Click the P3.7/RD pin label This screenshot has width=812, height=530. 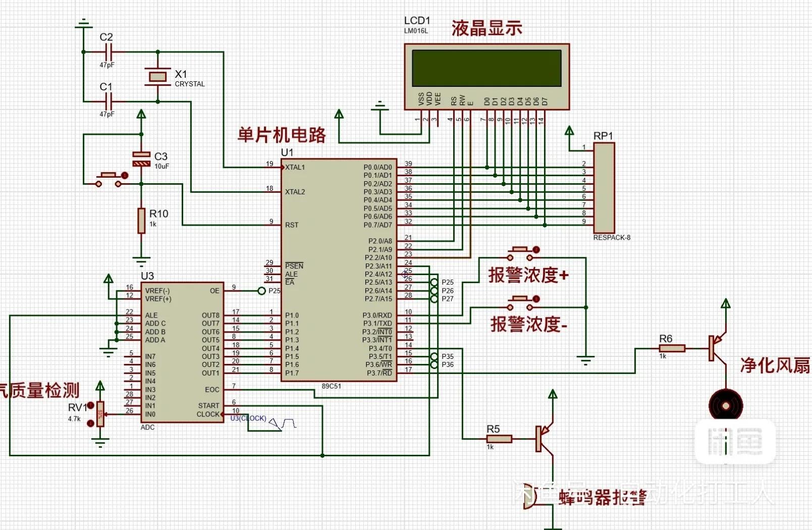pos(380,373)
